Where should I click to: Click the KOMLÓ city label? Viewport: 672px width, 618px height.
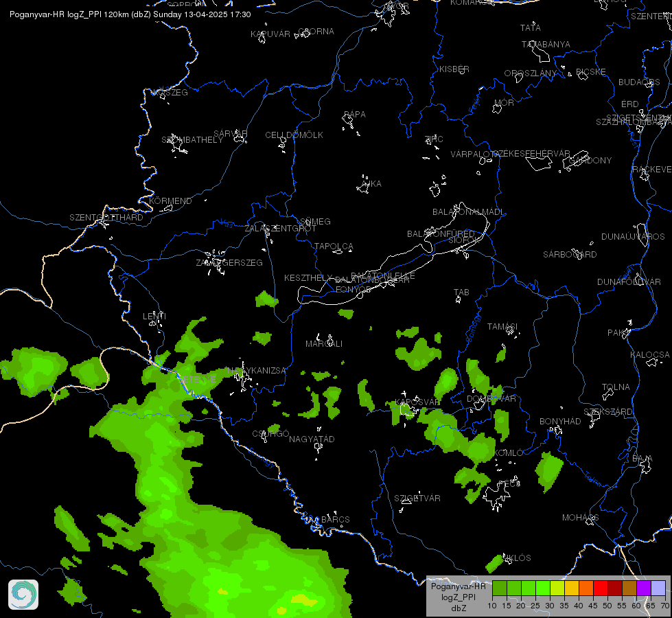pyautogui.click(x=508, y=453)
